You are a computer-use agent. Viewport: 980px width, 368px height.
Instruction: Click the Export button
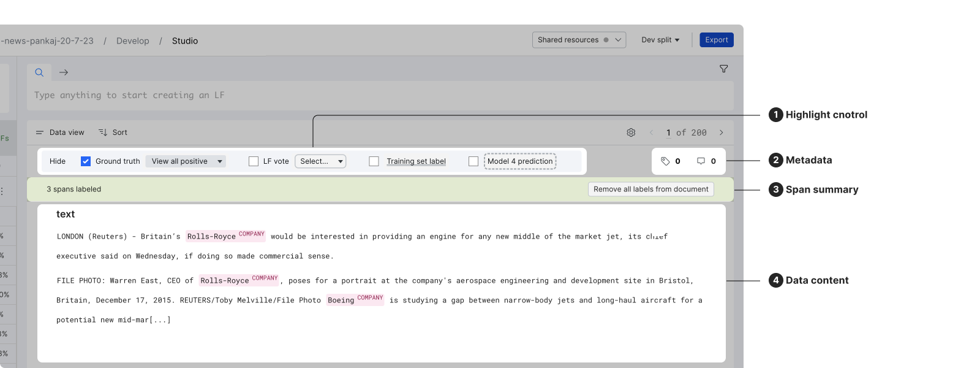coord(717,40)
